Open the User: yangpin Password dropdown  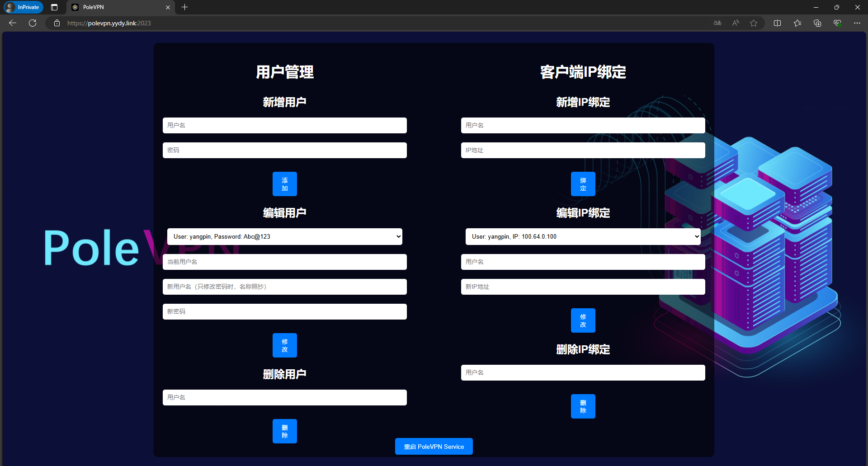(285, 236)
